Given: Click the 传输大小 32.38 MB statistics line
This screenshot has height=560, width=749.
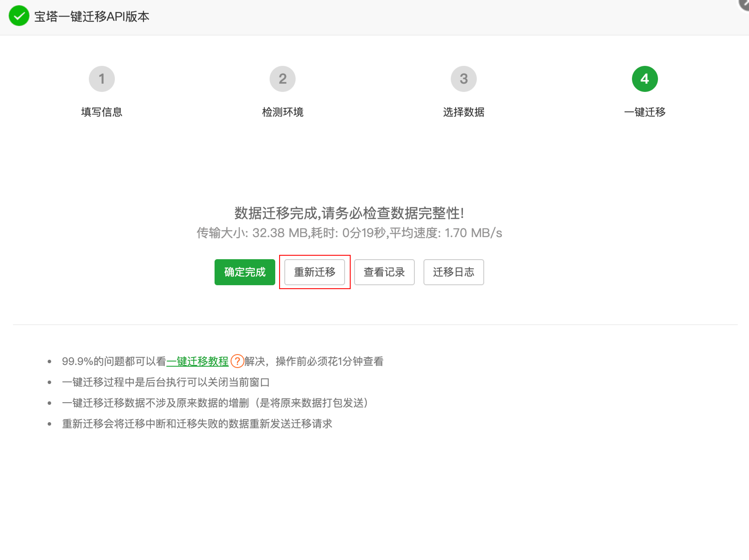Looking at the screenshot, I should pyautogui.click(x=349, y=233).
